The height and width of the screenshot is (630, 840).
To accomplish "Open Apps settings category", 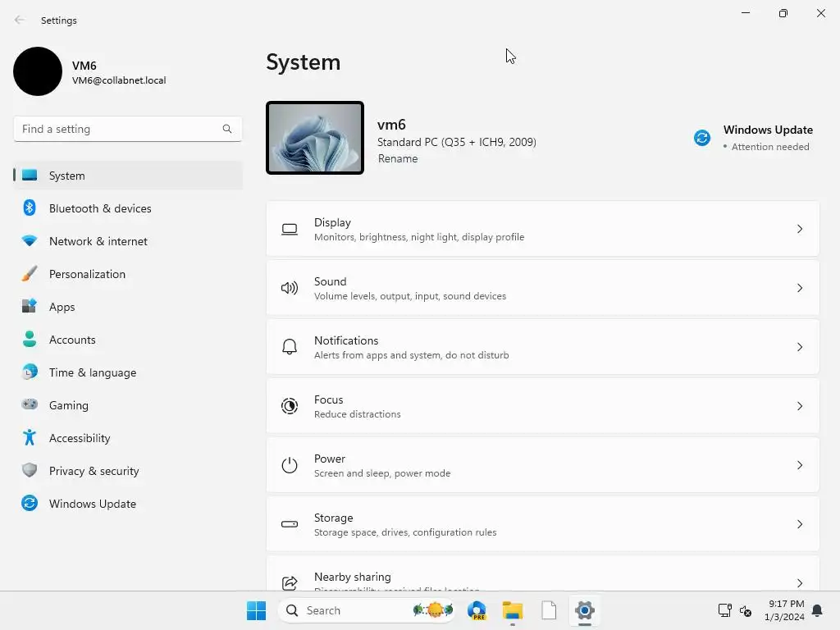I will click(128, 307).
